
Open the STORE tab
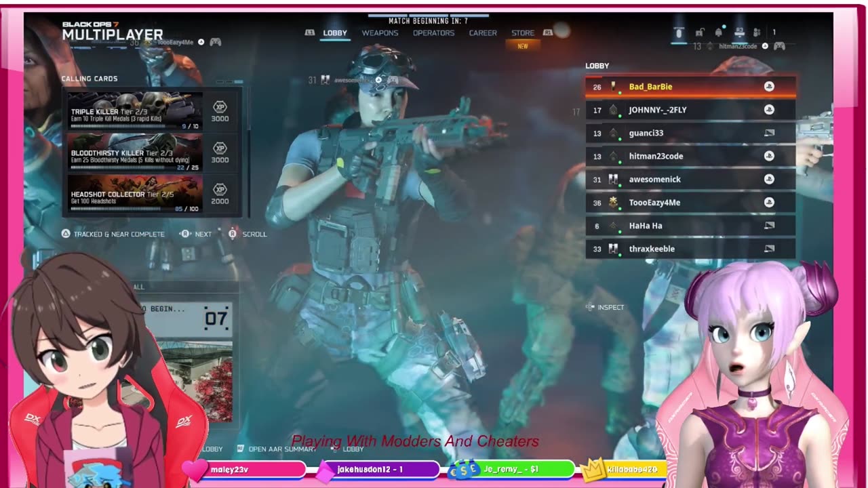(523, 33)
